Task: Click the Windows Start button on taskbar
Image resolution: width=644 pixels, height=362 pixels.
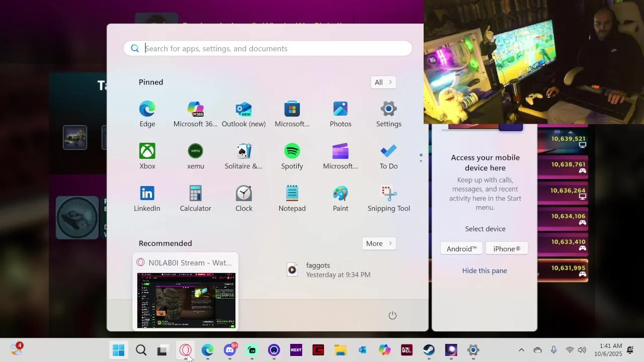Action: [119, 350]
